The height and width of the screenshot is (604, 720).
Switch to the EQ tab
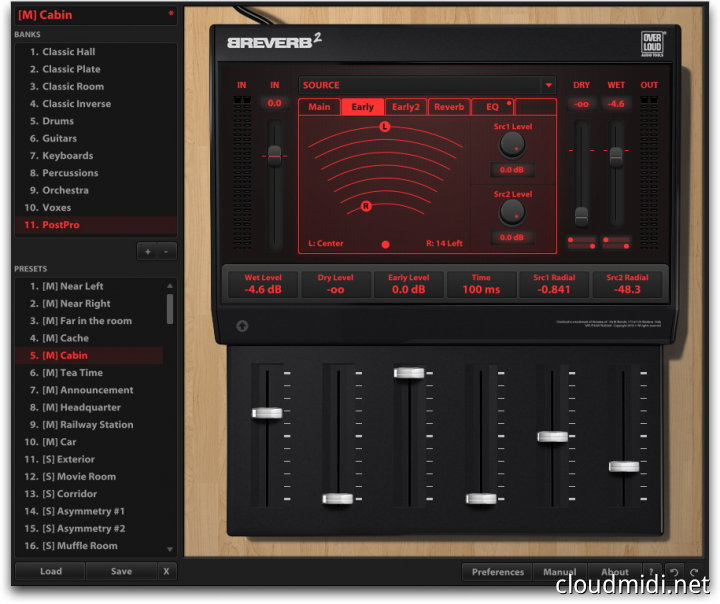[x=492, y=107]
